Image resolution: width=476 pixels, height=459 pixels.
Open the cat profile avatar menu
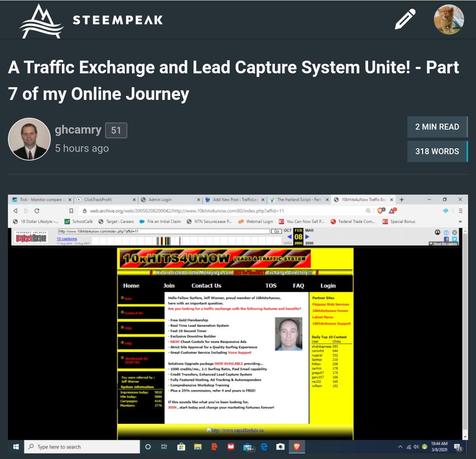coord(449,19)
